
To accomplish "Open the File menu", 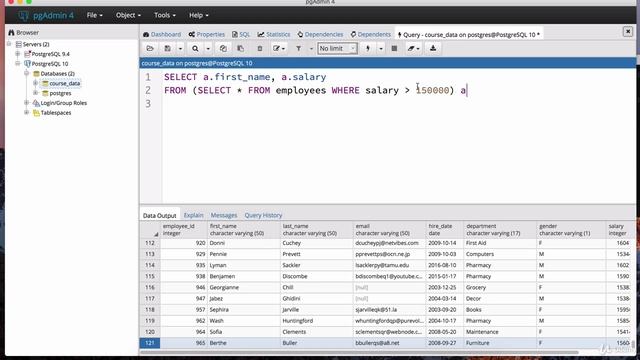I will pyautogui.click(x=95, y=15).
